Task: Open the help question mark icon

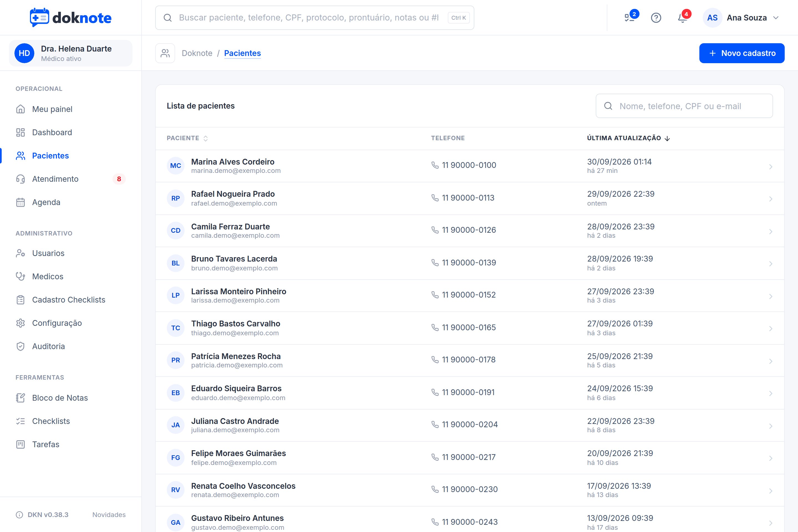Action: tap(656, 18)
